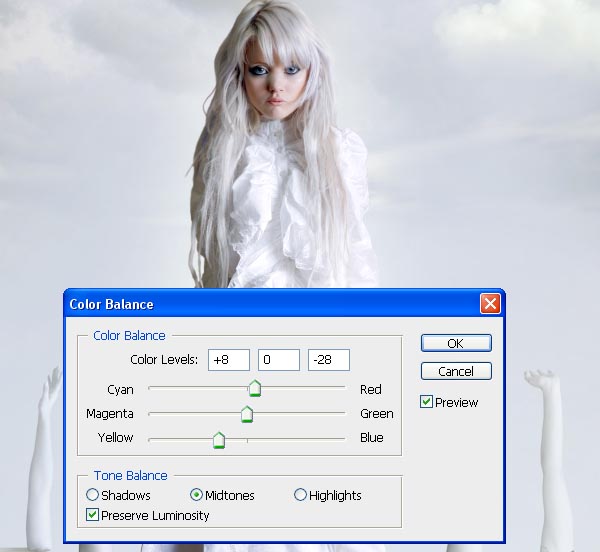Select the Shadows tone option
Screen dimensions: 600x552
click(92, 495)
